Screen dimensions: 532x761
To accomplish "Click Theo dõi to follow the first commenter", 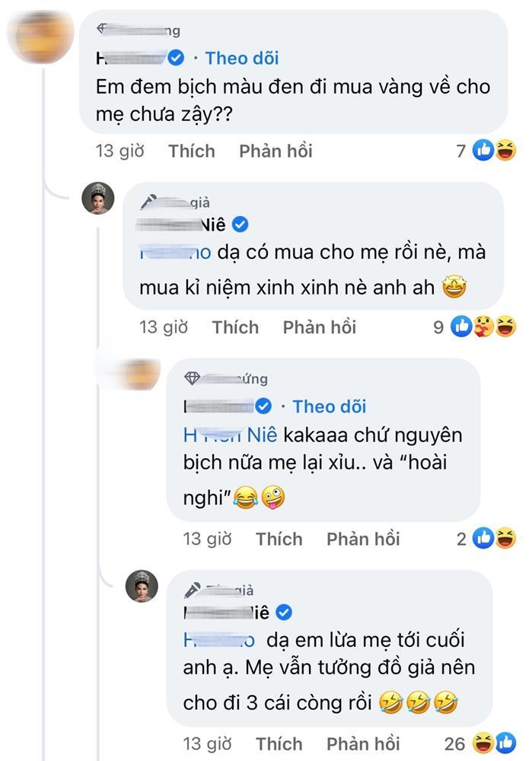I will 242,57.
